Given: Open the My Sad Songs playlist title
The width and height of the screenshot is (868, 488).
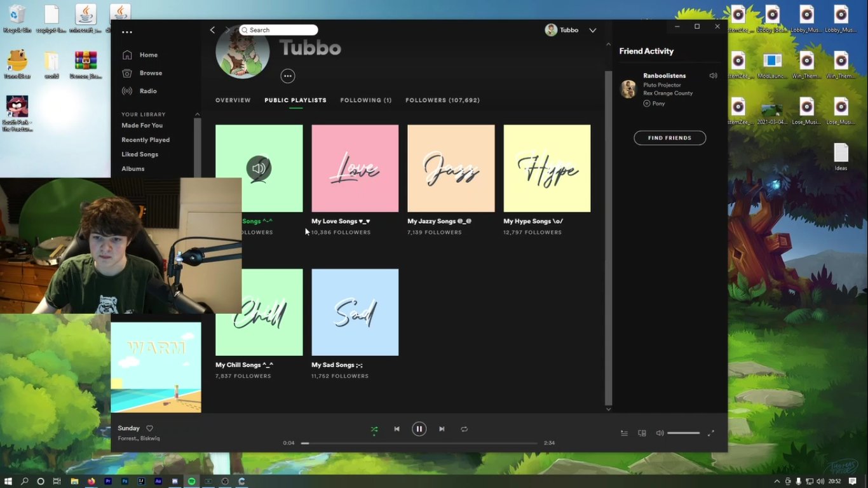Looking at the screenshot, I should 337,365.
